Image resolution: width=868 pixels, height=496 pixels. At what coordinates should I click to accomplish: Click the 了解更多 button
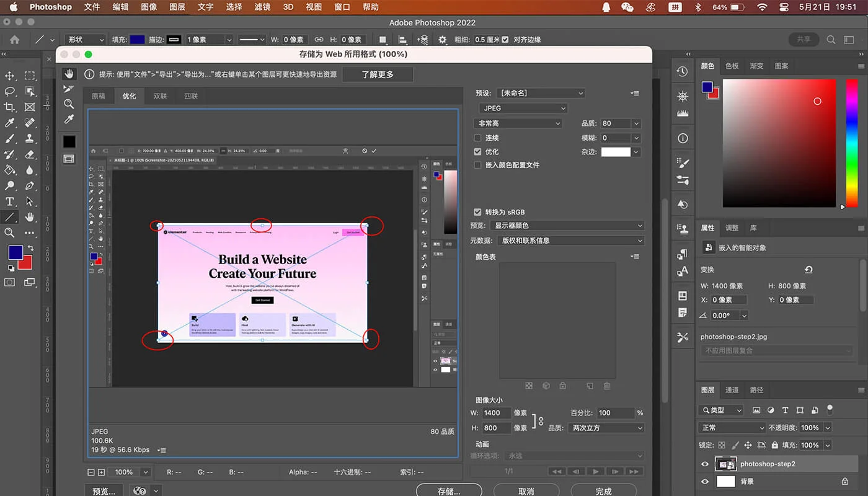pyautogui.click(x=377, y=73)
